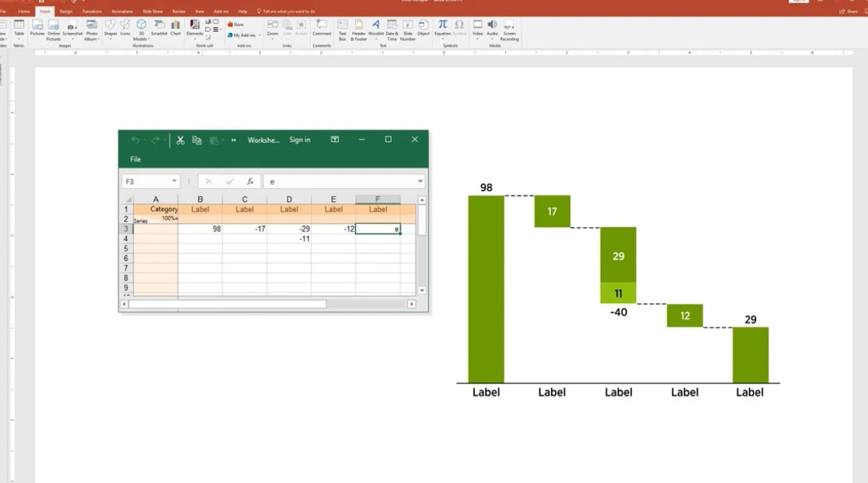868x483 pixels.
Task: Insert a SmartArt graphic
Action: [x=158, y=27]
